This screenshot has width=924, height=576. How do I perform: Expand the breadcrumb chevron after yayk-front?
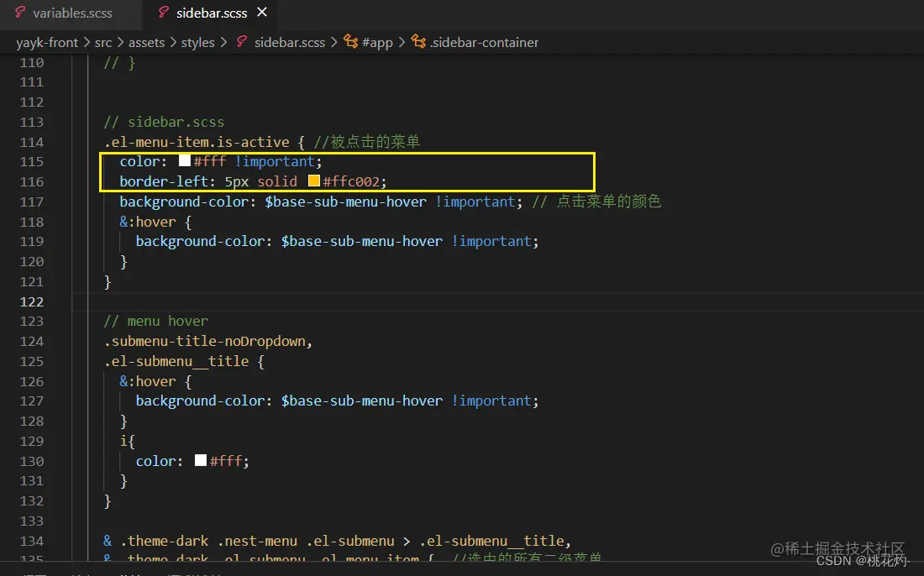(87, 43)
